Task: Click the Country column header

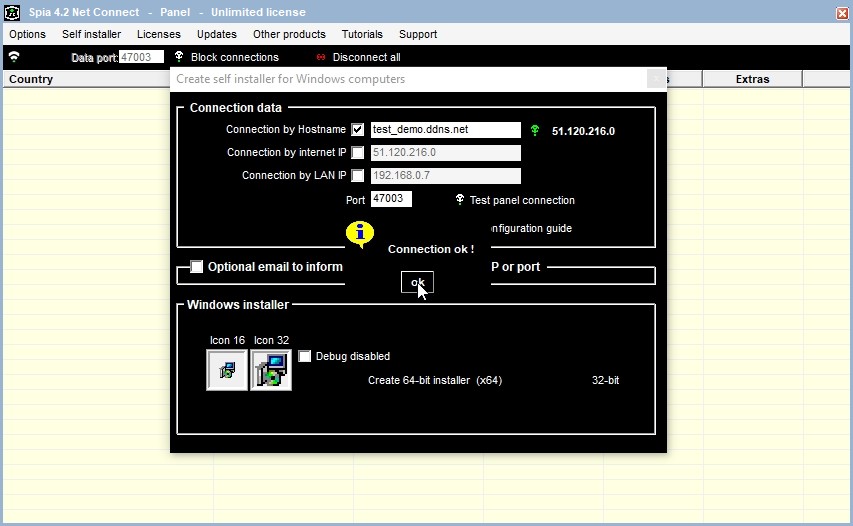Action: (87, 79)
